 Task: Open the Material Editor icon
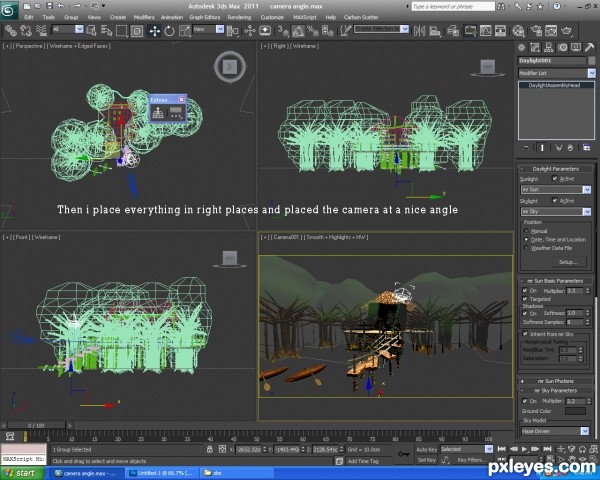point(518,31)
